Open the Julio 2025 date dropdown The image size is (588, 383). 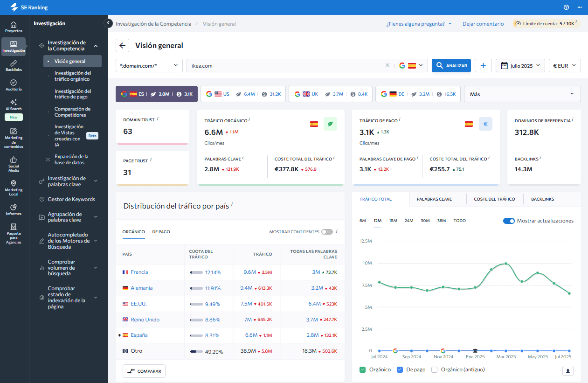pyautogui.click(x=520, y=65)
